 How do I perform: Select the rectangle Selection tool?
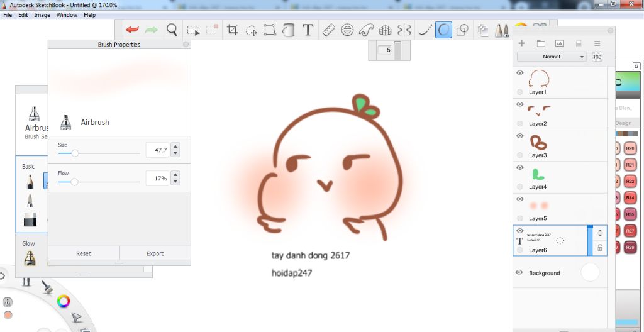pyautogui.click(x=193, y=30)
